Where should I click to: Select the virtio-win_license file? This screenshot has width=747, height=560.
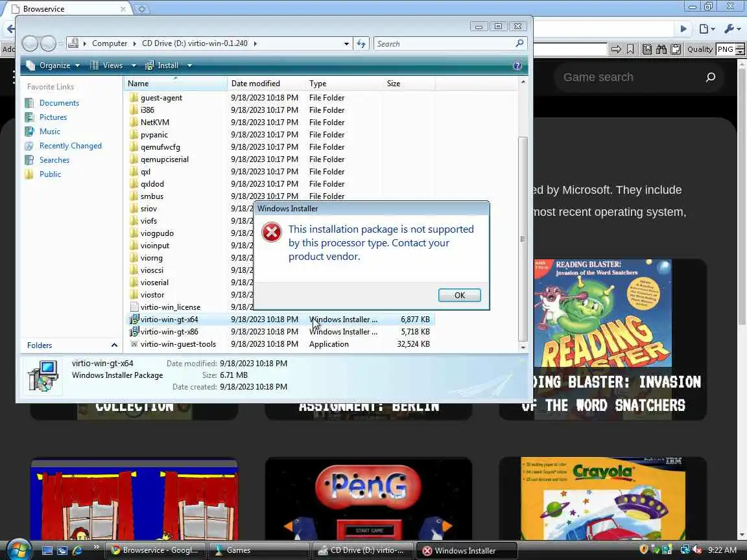tap(170, 307)
